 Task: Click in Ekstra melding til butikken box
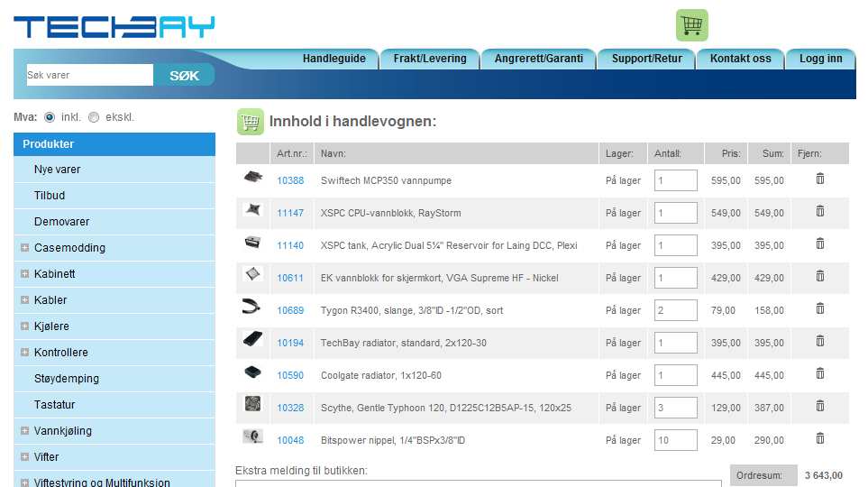[x=479, y=483]
